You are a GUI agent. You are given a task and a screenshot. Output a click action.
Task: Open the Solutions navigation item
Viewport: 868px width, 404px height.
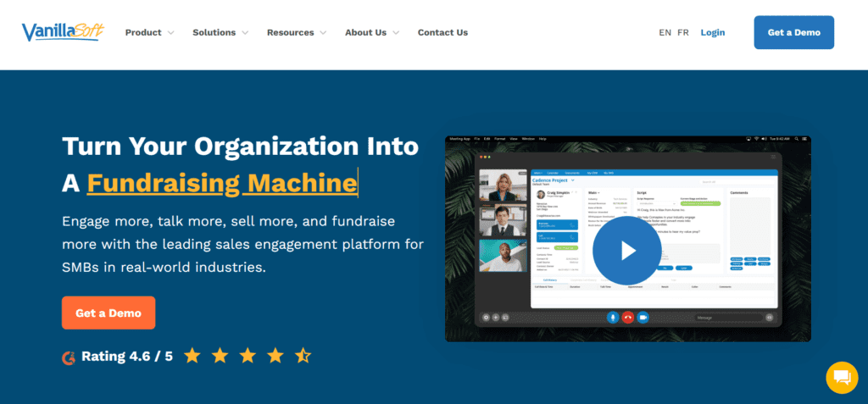click(x=214, y=33)
